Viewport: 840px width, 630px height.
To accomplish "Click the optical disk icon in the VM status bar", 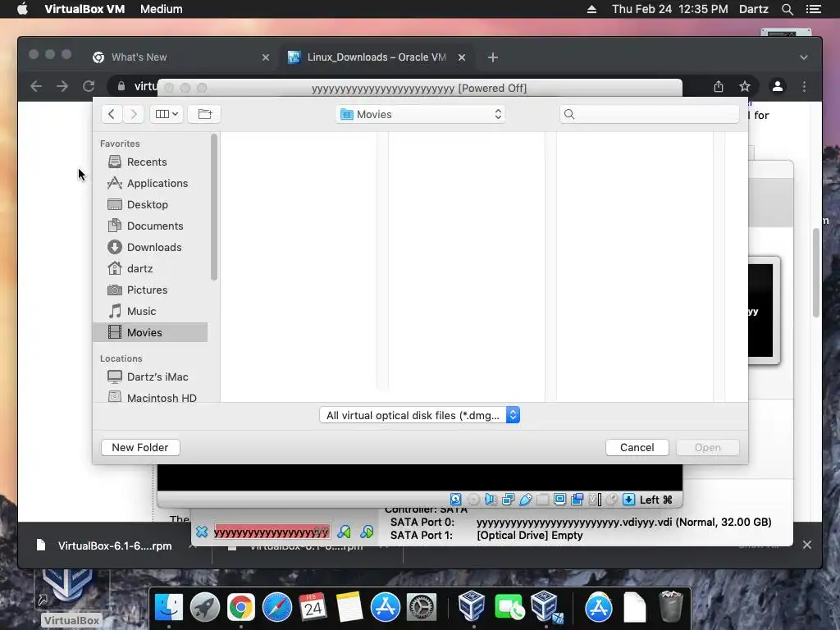I will click(473, 500).
